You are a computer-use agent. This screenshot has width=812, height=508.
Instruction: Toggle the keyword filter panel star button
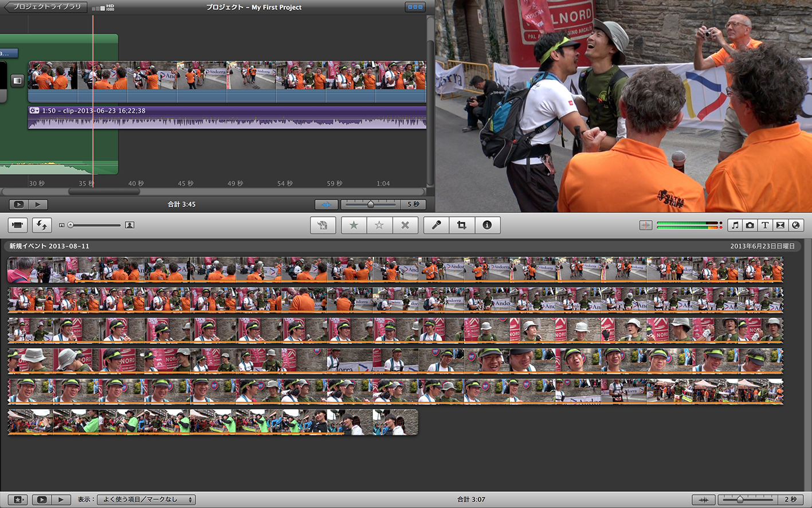[17, 499]
